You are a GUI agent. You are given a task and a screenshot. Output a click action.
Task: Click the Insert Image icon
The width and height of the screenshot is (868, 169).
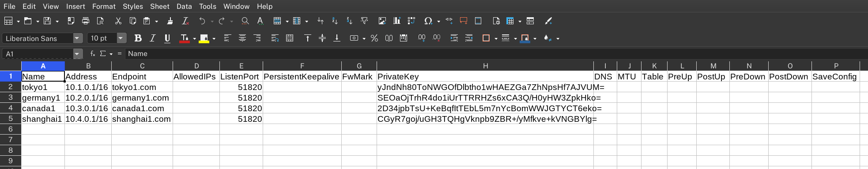pyautogui.click(x=382, y=21)
